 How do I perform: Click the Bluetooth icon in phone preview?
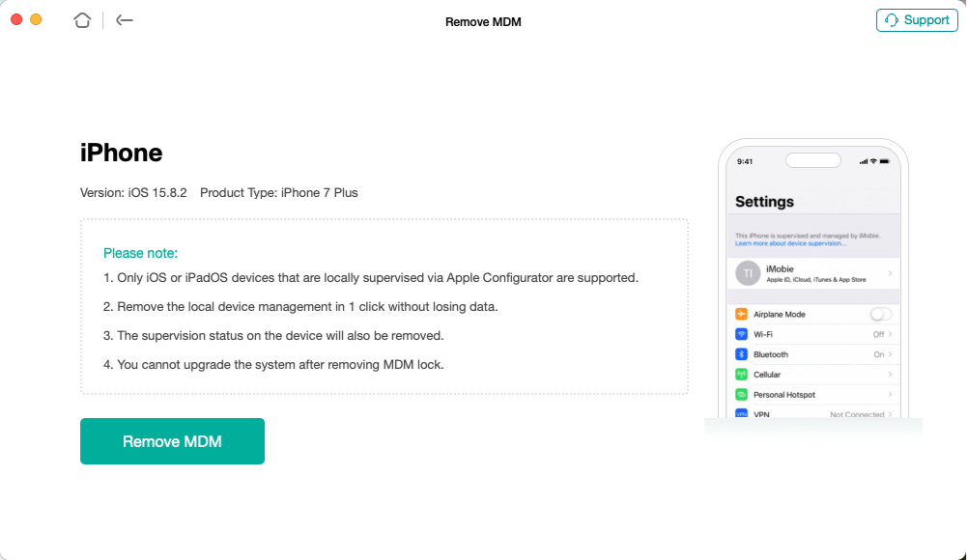coord(741,354)
